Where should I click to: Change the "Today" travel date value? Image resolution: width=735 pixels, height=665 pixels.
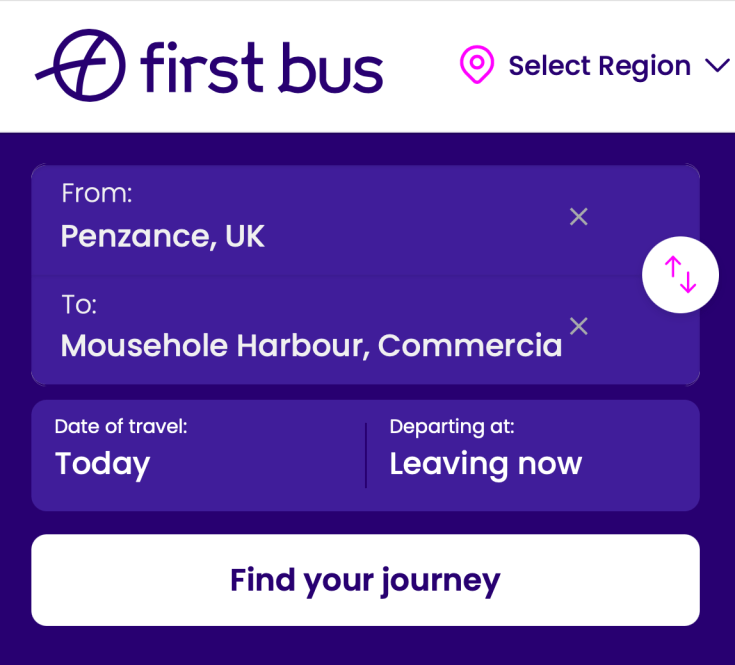(102, 464)
